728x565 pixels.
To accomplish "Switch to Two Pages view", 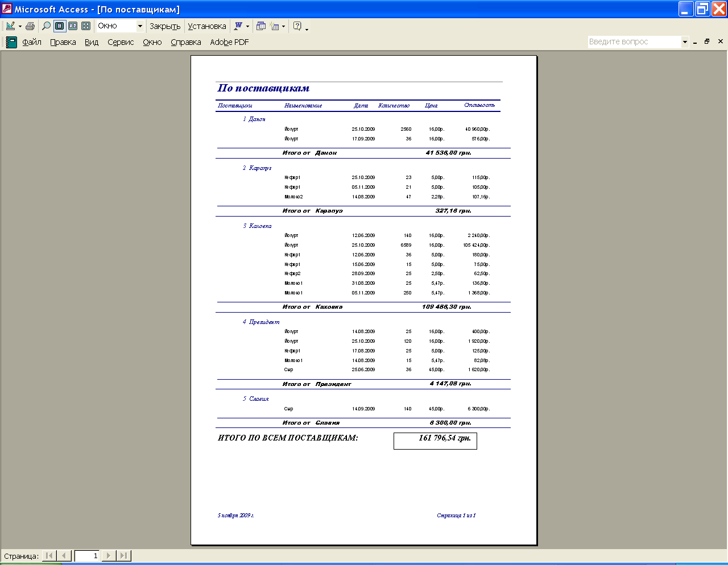I will point(73,26).
